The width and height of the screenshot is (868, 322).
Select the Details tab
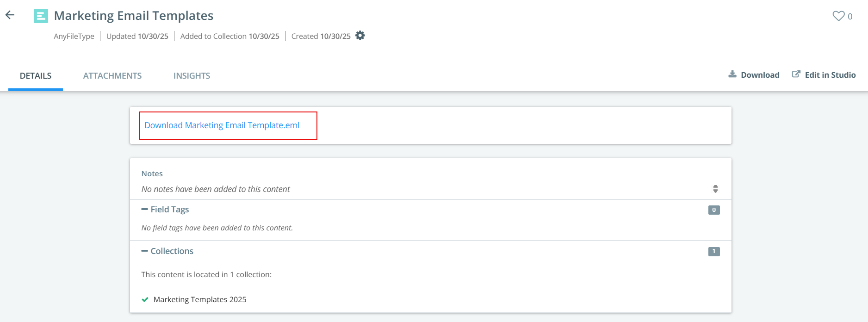36,76
